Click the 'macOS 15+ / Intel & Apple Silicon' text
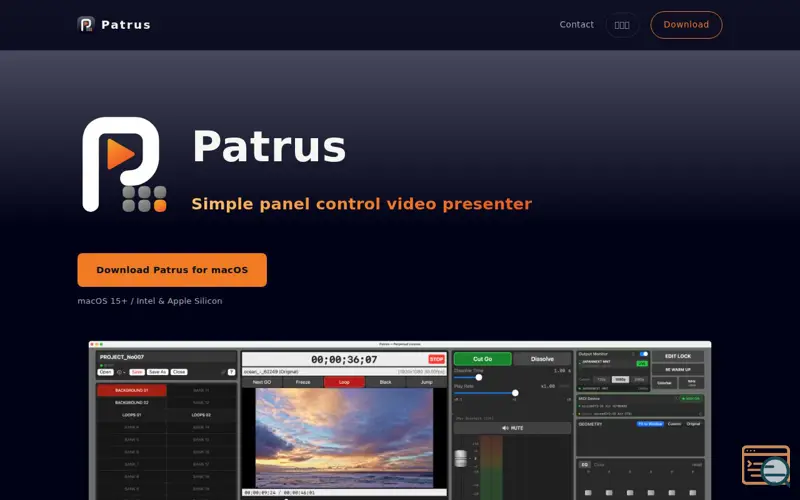The image size is (800, 500). [x=150, y=301]
